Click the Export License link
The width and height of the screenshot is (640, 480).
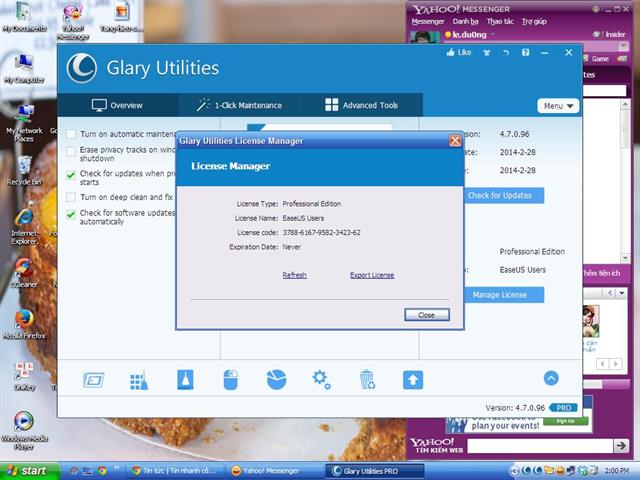click(372, 276)
